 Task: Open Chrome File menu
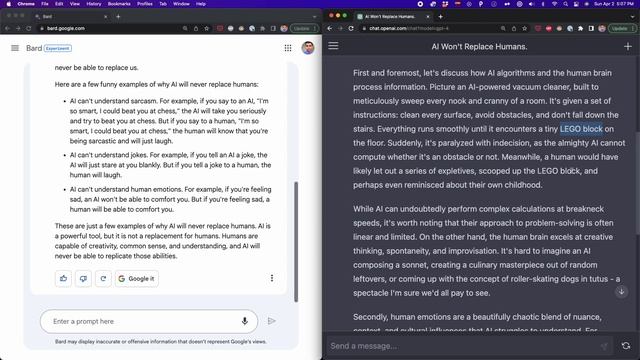[45, 4]
